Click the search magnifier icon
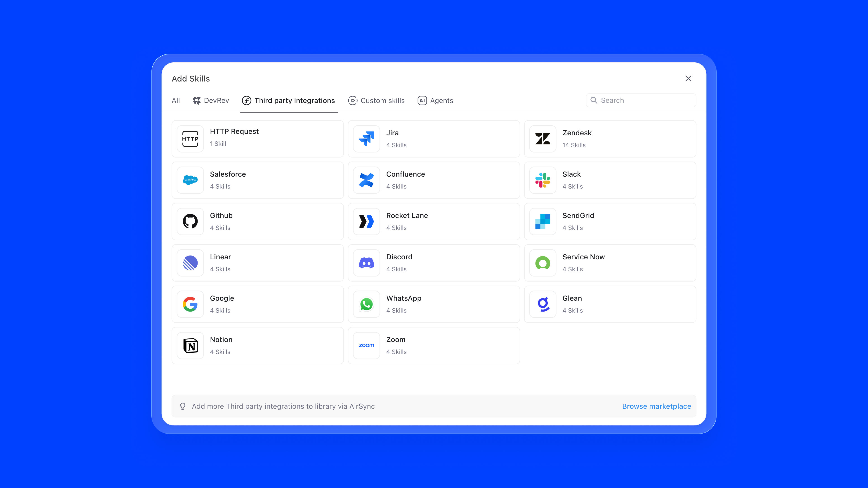Image resolution: width=868 pixels, height=488 pixels. click(x=594, y=100)
